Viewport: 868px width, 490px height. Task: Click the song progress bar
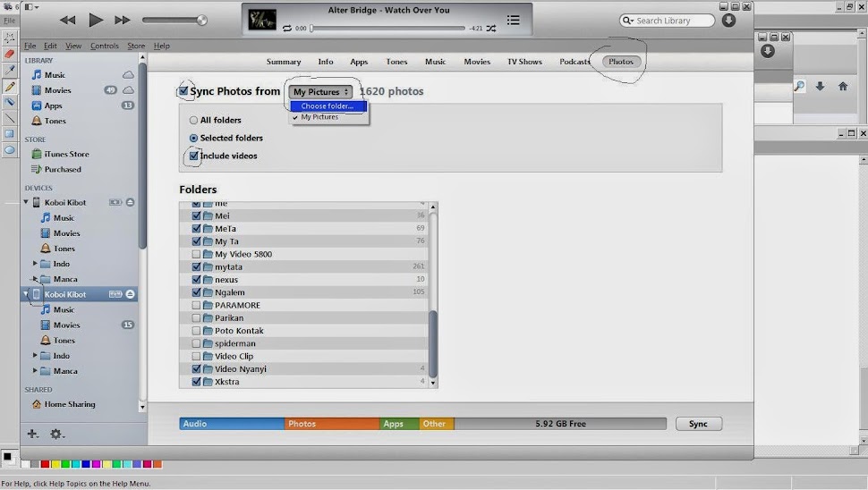[387, 29]
